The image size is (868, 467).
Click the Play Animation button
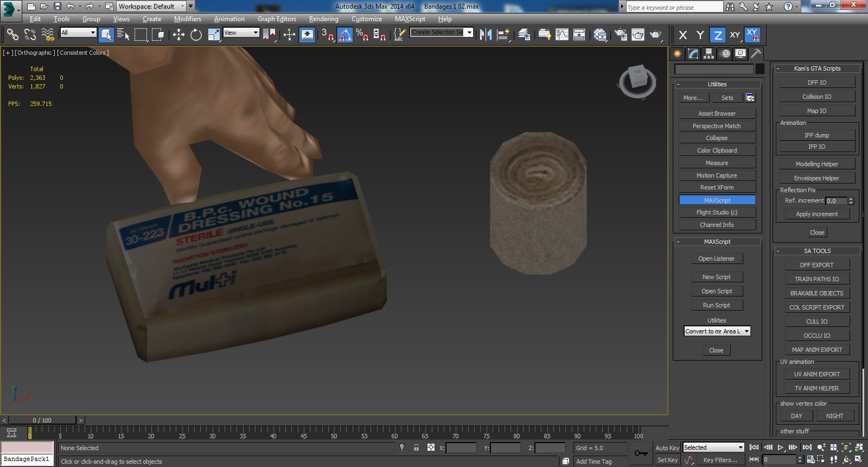tap(781, 447)
